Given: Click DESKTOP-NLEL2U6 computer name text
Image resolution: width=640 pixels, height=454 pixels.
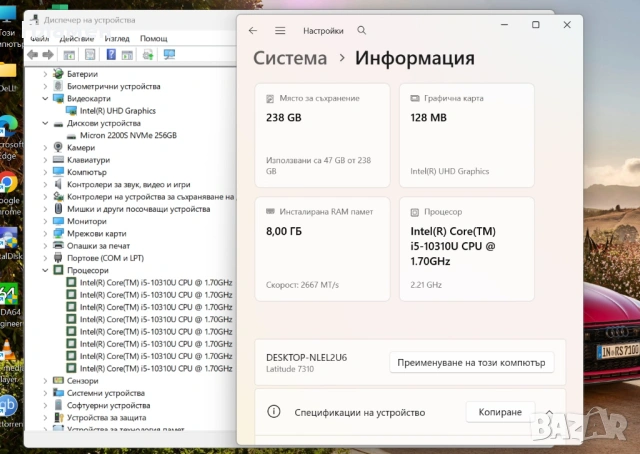Looking at the screenshot, I should tap(307, 358).
